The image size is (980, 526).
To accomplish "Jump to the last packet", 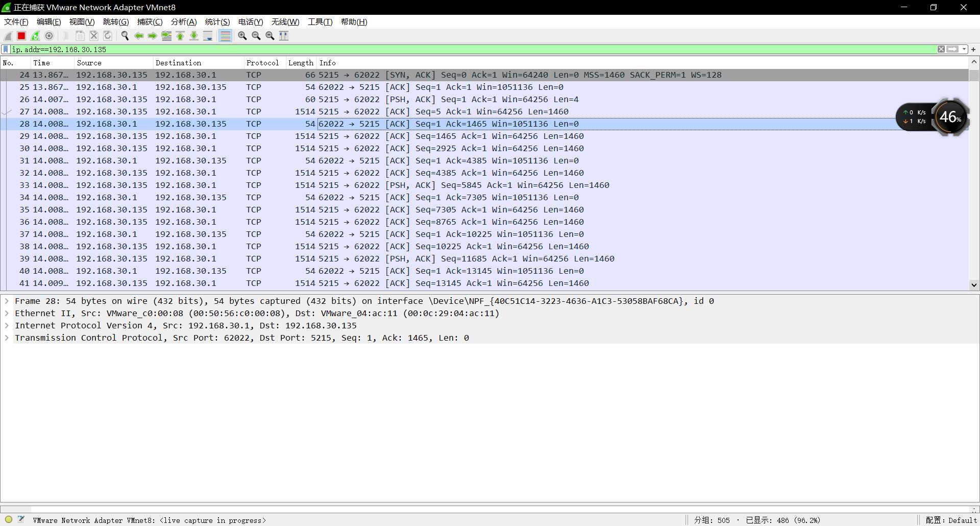I will tap(194, 36).
